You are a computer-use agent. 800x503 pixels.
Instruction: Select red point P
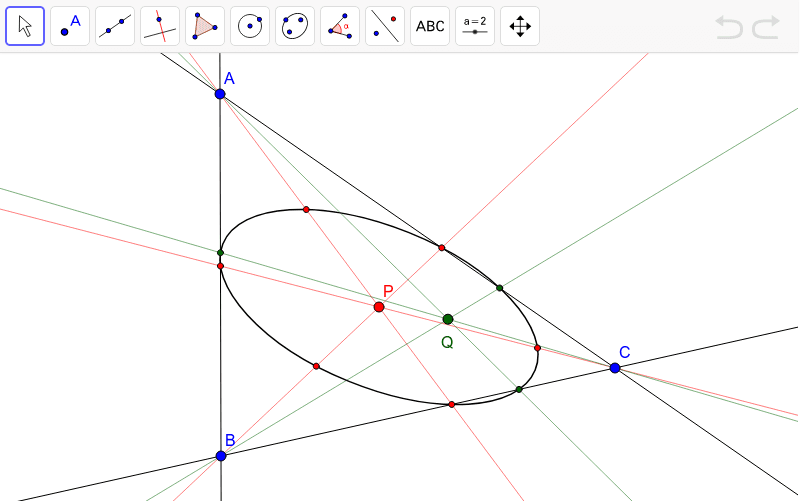[379, 307]
